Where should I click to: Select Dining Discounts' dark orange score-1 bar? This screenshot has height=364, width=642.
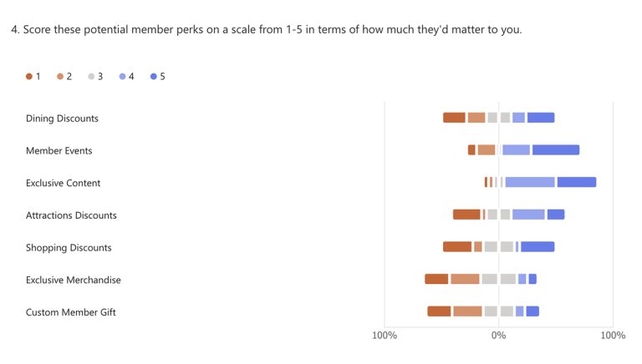tap(454, 118)
